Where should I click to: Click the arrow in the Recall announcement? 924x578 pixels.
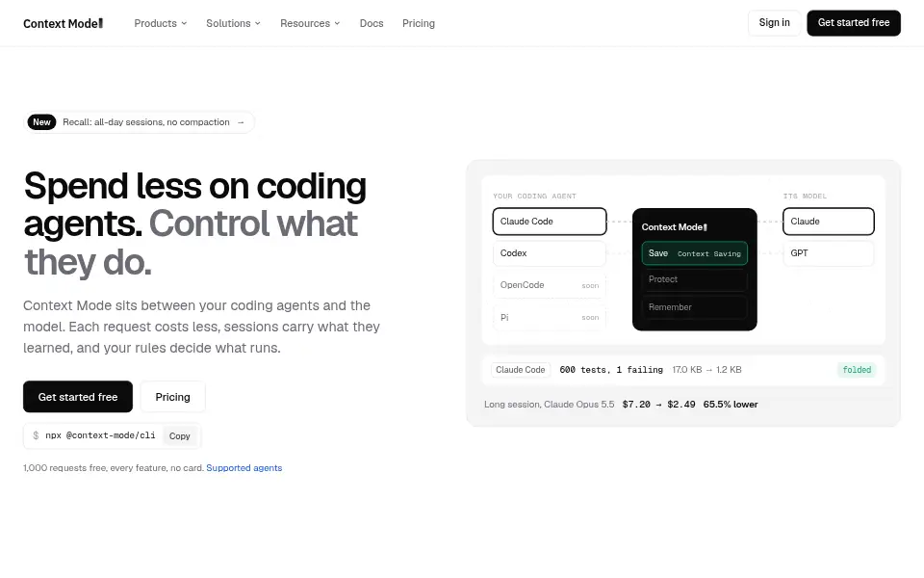coord(241,122)
